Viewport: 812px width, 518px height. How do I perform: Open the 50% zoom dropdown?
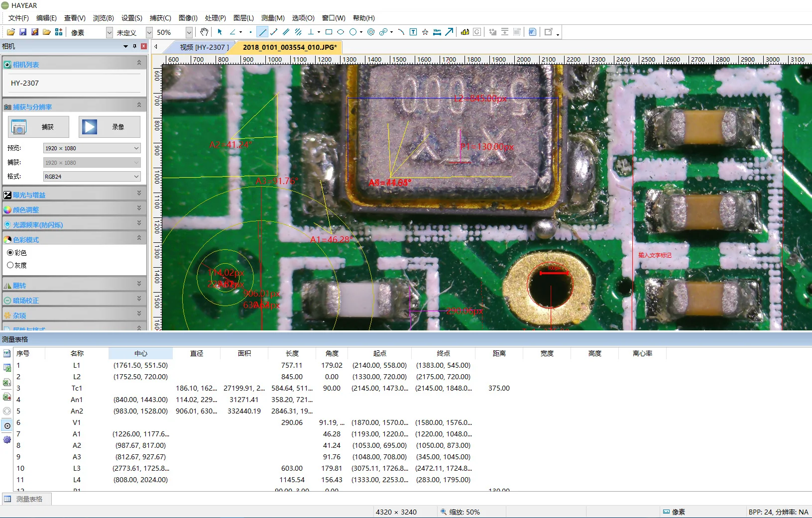[x=189, y=32]
